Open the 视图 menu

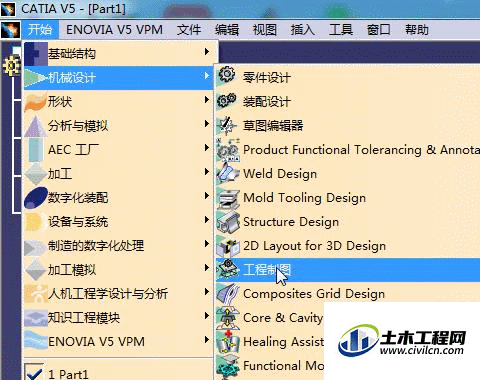click(x=265, y=30)
